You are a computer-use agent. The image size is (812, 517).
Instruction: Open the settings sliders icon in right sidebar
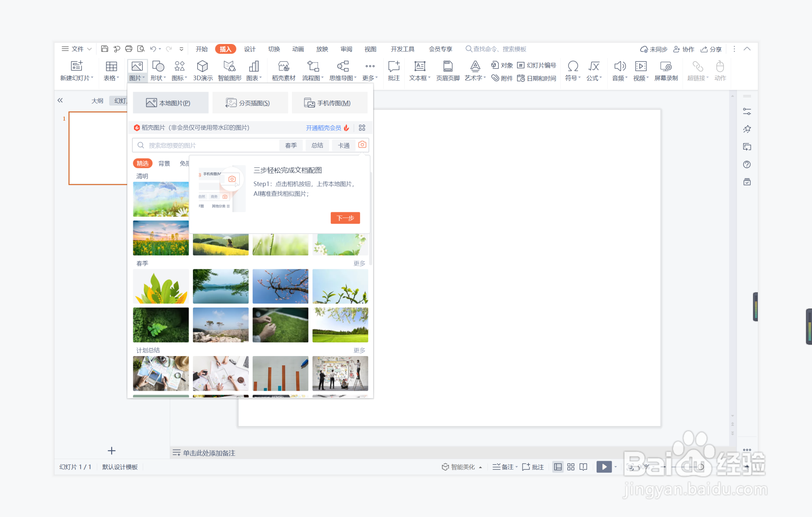click(x=747, y=111)
